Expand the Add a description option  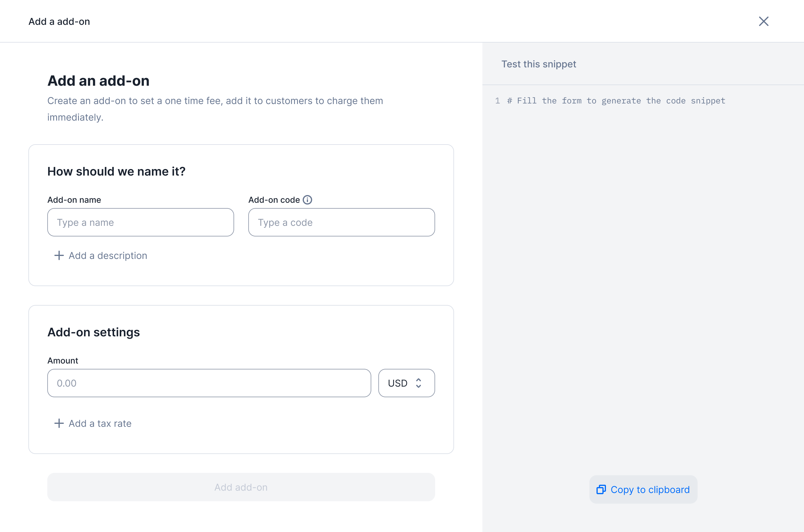coord(101,255)
